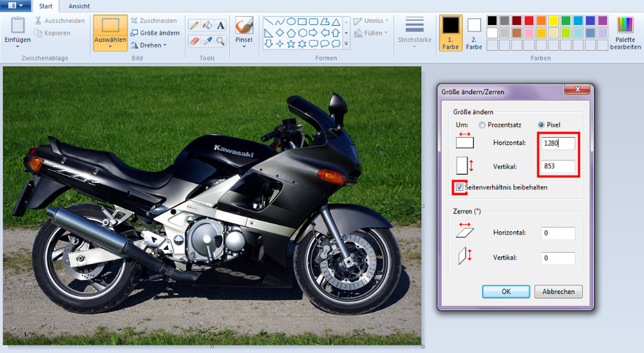
Task: Confirm resize with the OK button
Action: (x=506, y=292)
